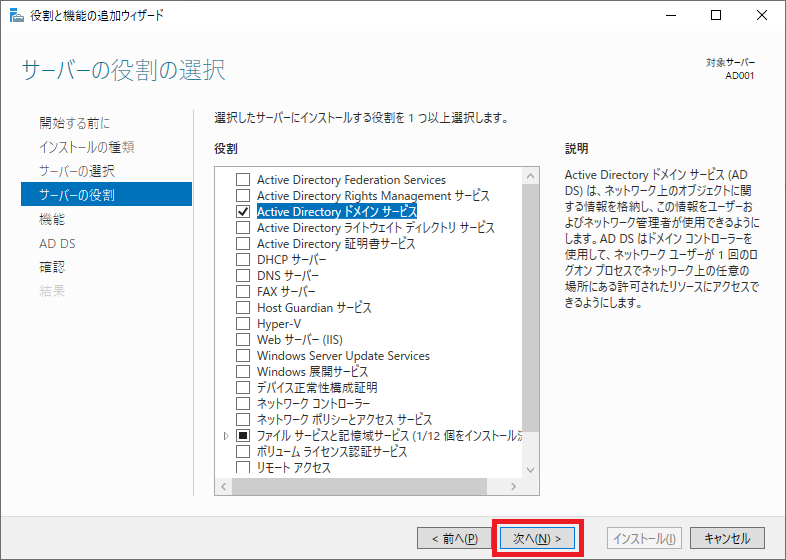Image resolution: width=786 pixels, height=560 pixels.
Task: Check Active Directory 証明書サービス checkbox
Action: pyautogui.click(x=243, y=244)
